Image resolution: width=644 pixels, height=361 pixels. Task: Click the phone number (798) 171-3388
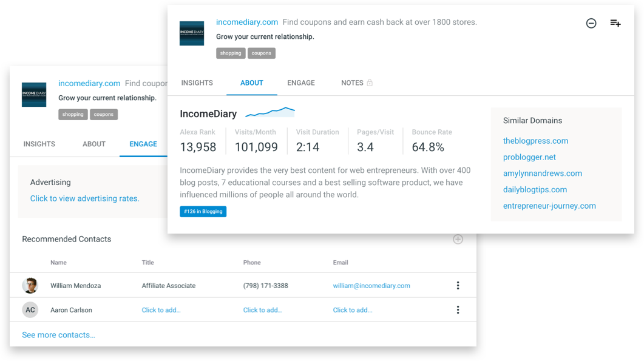(265, 285)
